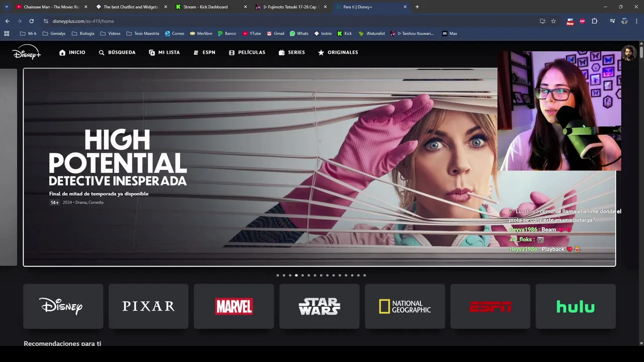Click the Disney+ logo in the header
The image size is (644, 362).
coord(27,52)
